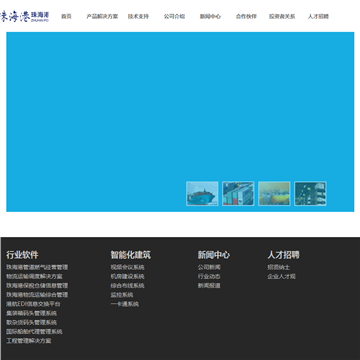The image size is (360, 360).
Task: Open the 视频会议系统 footer link
Action: click(x=128, y=267)
